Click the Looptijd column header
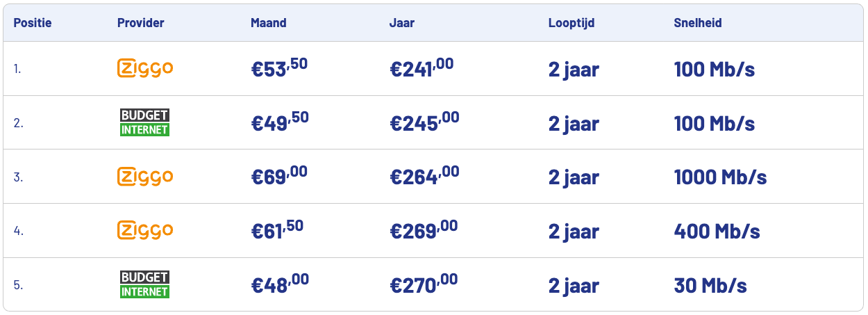The height and width of the screenshot is (315, 868). 571,23
